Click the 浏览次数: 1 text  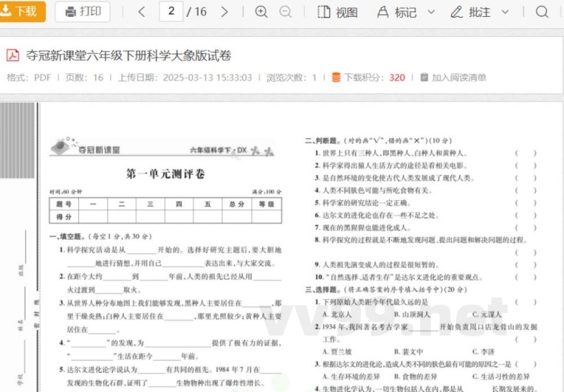[291, 78]
